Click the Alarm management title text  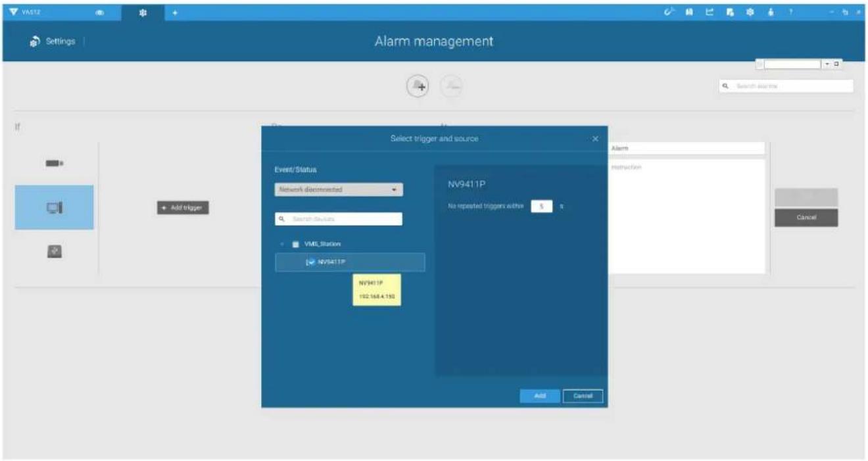[x=434, y=41]
